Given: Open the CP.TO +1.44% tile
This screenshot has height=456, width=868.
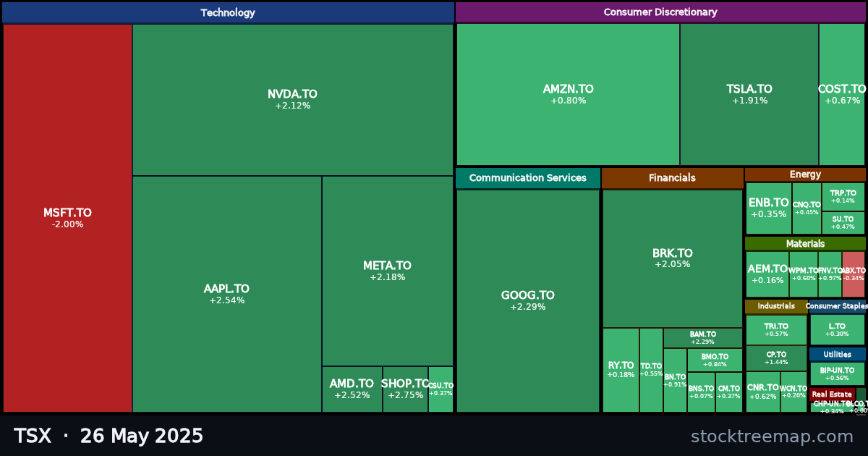Looking at the screenshot, I should [x=776, y=358].
